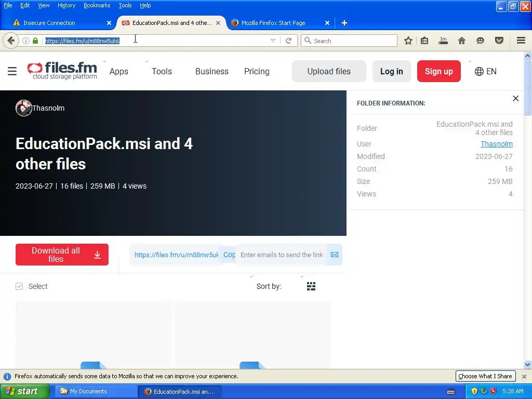Image resolution: width=532 pixels, height=399 pixels.
Task: Click the yellow security shield tray icon
Action: coord(474,392)
